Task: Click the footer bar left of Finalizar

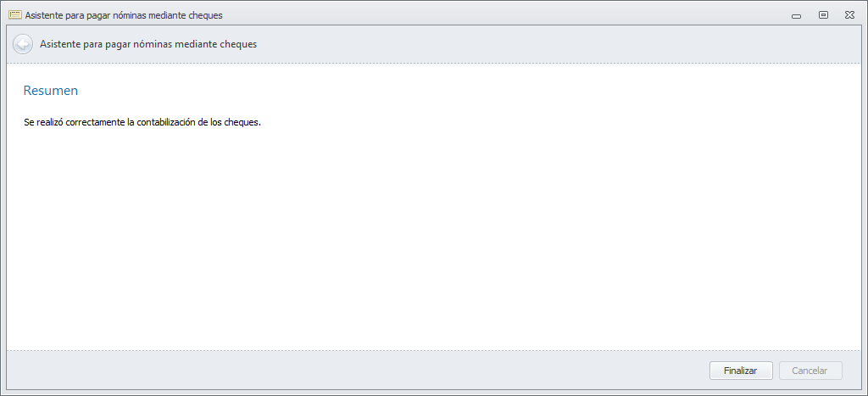Action: tap(339, 371)
